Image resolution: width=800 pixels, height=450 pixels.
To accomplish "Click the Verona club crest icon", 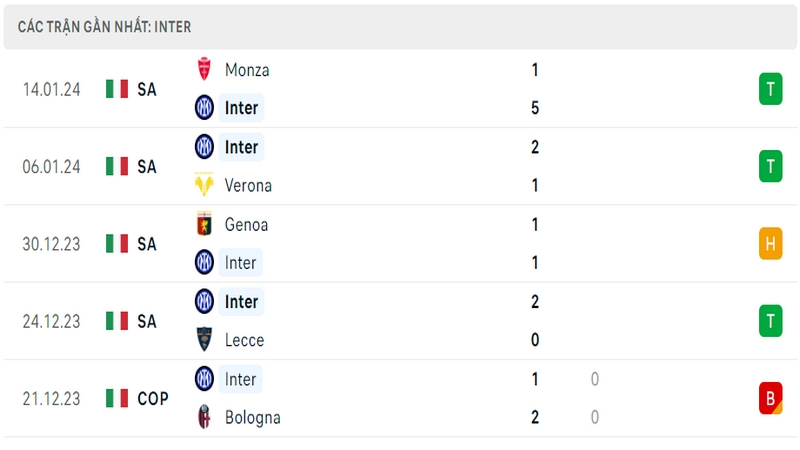I will point(204,185).
